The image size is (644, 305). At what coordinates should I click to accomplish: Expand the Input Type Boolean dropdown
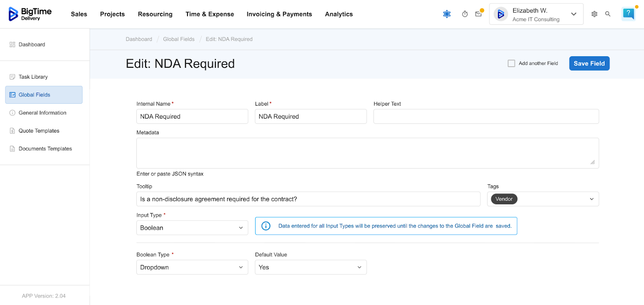(192, 228)
